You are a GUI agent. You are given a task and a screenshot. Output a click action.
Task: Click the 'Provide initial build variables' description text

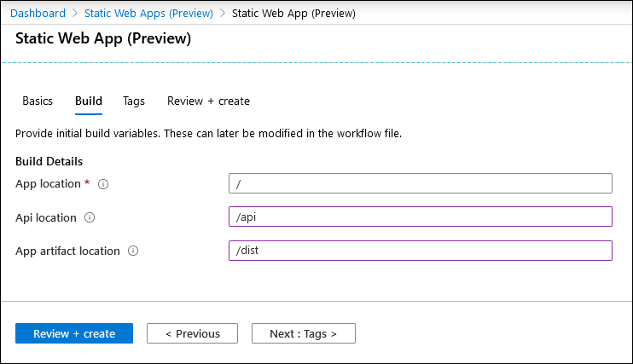coord(208,134)
